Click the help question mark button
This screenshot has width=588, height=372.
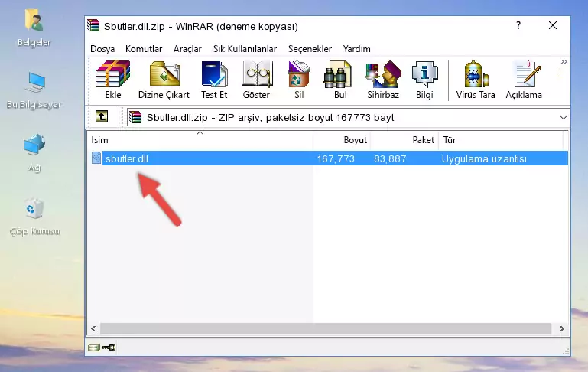[518, 25]
